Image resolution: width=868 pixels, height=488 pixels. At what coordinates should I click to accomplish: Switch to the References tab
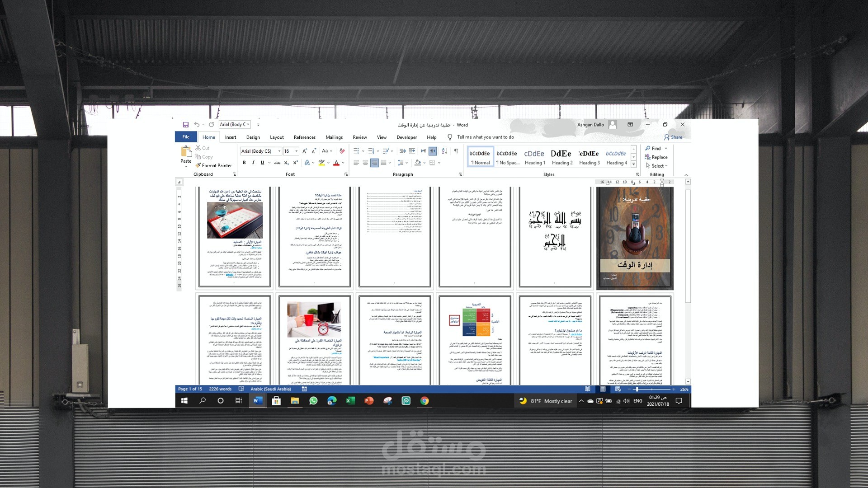point(304,137)
